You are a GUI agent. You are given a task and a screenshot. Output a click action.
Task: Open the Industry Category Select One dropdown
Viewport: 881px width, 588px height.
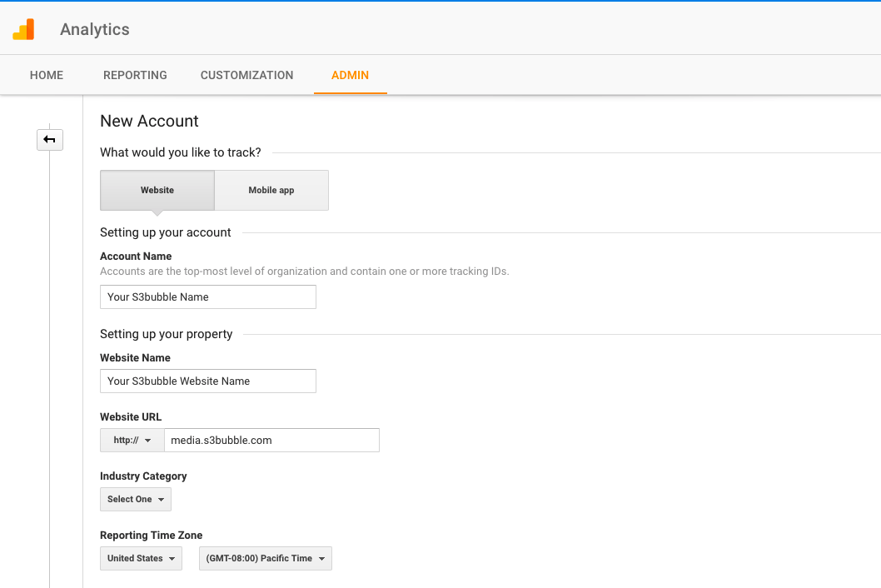136,499
